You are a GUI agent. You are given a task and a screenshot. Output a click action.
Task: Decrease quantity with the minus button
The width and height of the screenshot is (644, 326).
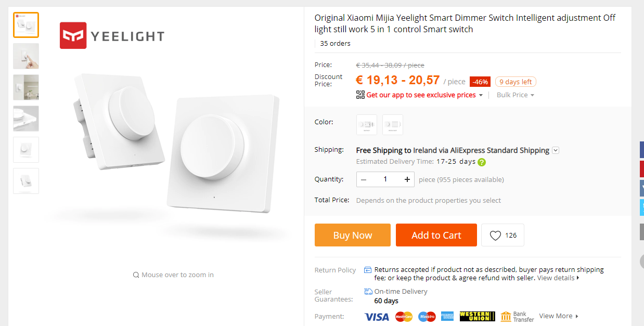(x=364, y=179)
